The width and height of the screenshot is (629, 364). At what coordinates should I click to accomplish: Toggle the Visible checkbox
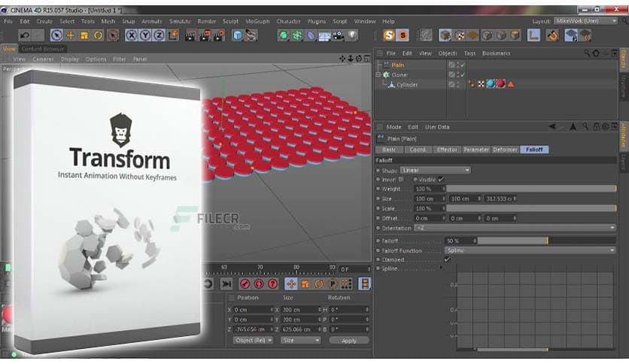pos(441,180)
